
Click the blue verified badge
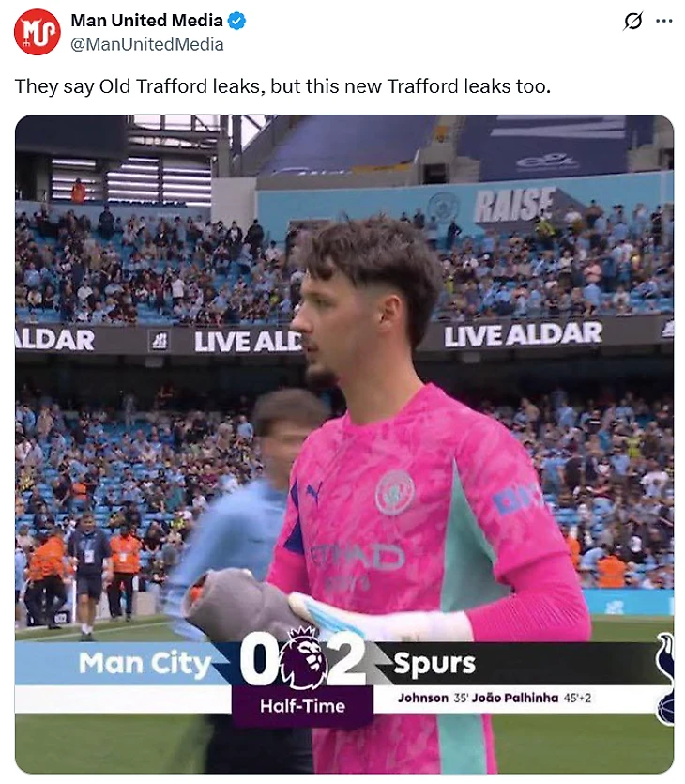236,21
